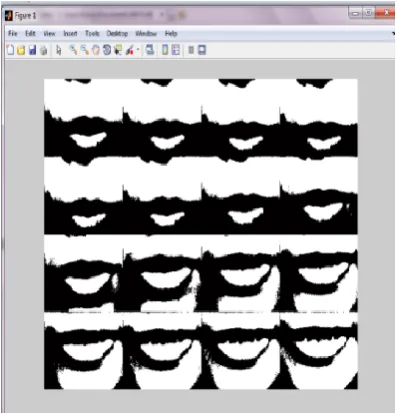Save the figure with the floppy icon
This screenshot has height=413, width=397.
[32, 50]
